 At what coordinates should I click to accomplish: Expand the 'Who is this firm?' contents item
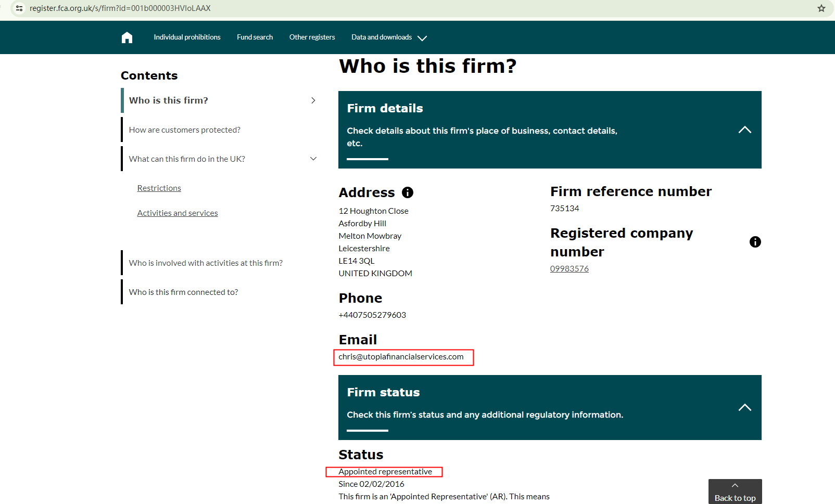[x=313, y=100]
